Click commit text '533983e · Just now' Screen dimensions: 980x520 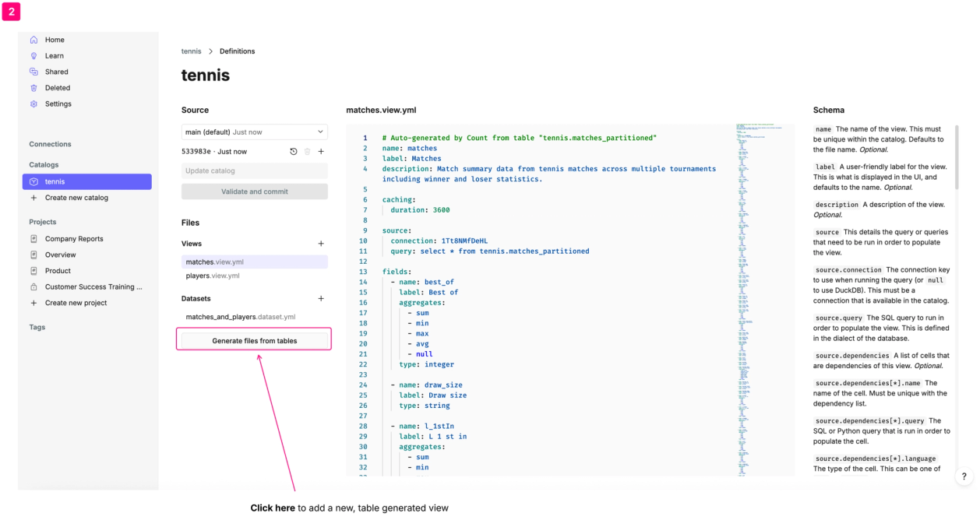click(214, 152)
